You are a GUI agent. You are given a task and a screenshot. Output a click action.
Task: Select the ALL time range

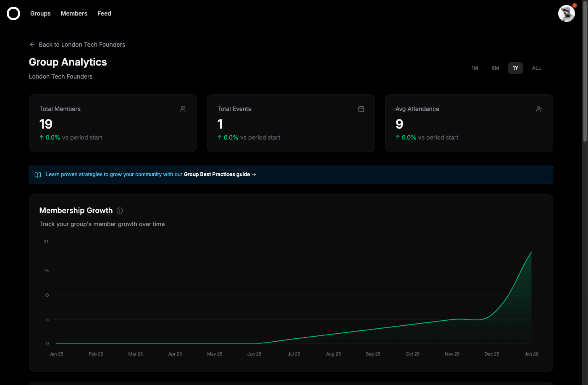tap(536, 68)
